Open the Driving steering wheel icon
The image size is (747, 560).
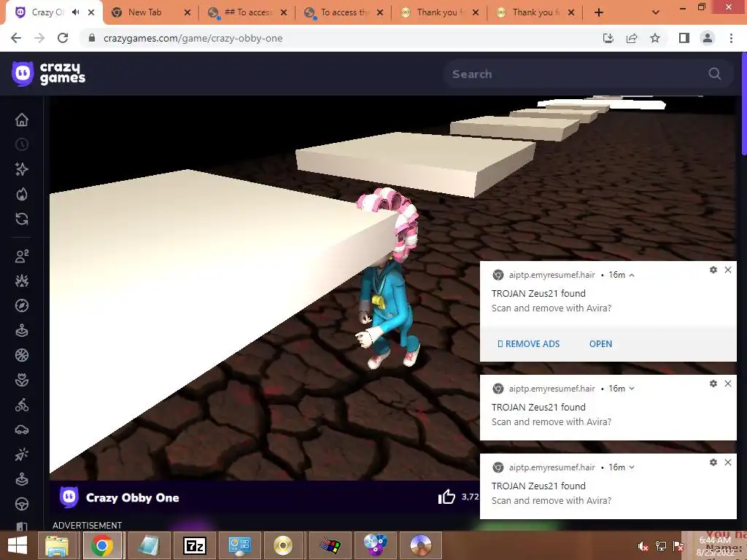pos(22,504)
